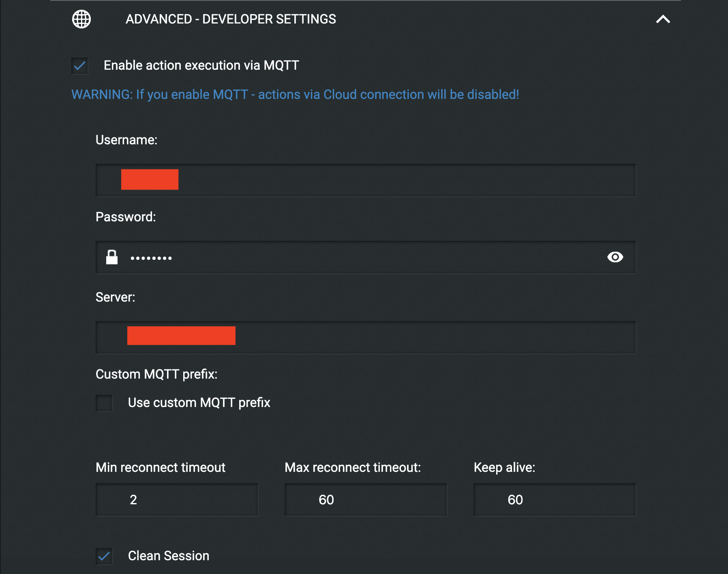Click the Advanced - Developer Settings header title
728x574 pixels.
pyautogui.click(x=231, y=19)
